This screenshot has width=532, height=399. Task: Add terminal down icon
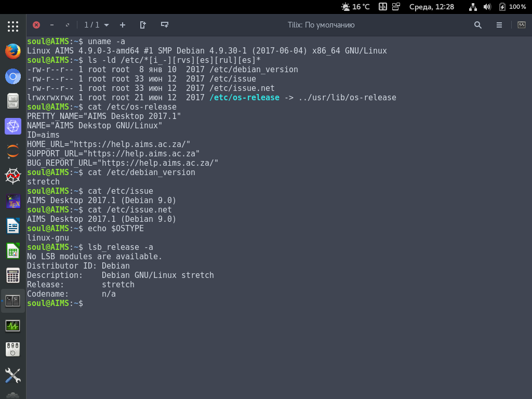[165, 25]
